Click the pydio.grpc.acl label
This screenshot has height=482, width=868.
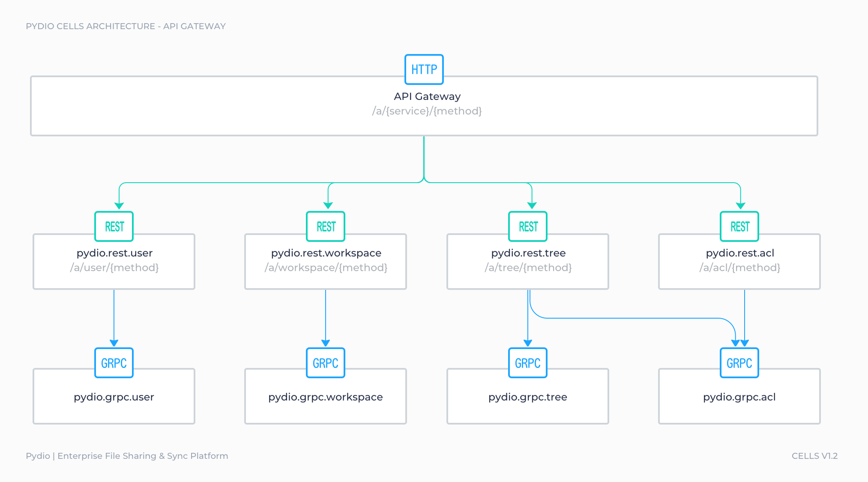tap(739, 397)
